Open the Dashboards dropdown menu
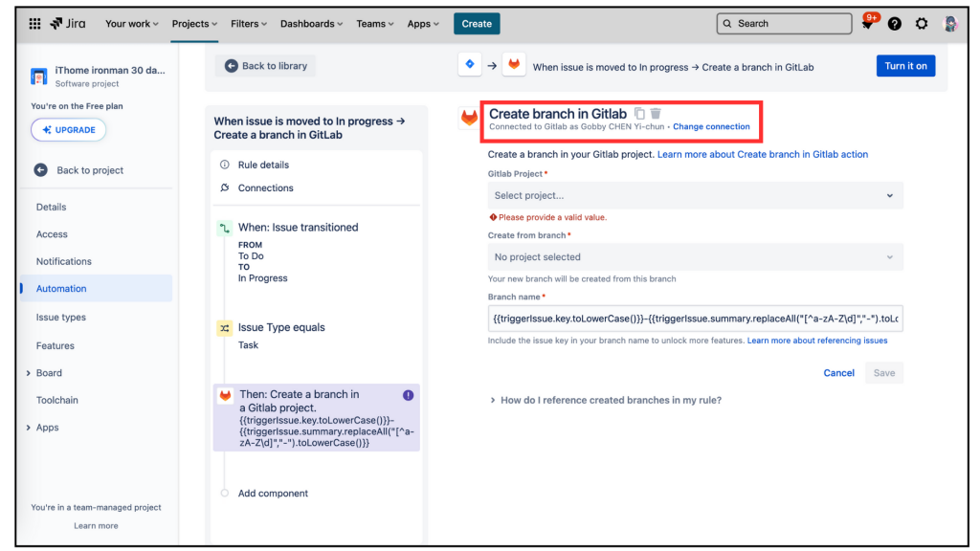This screenshot has width=980, height=551. [311, 24]
